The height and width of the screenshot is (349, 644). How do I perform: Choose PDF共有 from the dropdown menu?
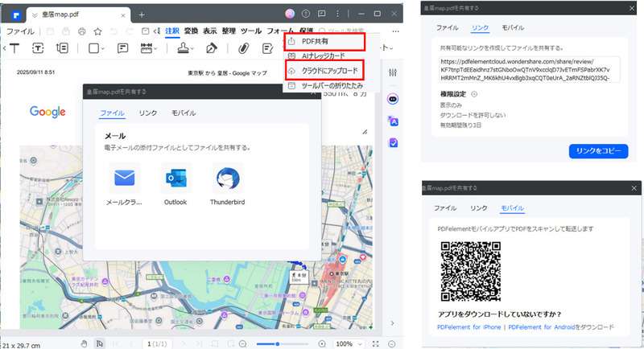[324, 42]
